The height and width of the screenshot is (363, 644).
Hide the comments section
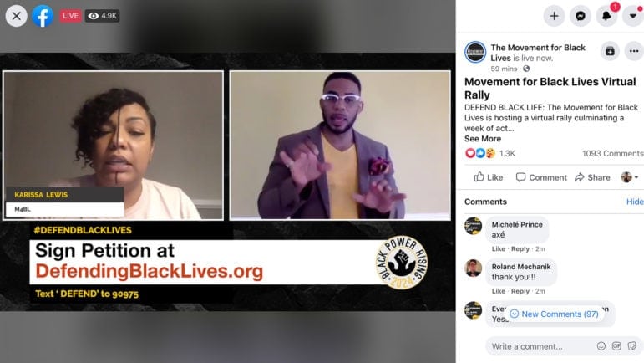click(x=635, y=202)
